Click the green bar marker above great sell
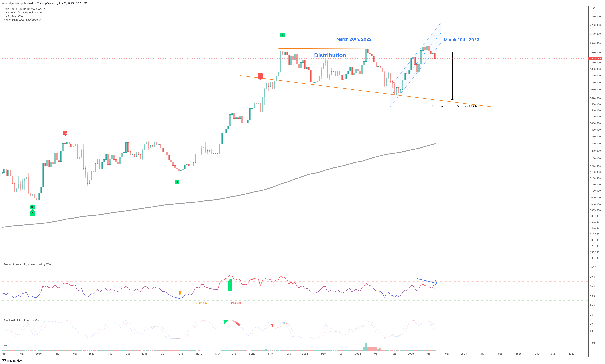 pyautogui.click(x=230, y=285)
